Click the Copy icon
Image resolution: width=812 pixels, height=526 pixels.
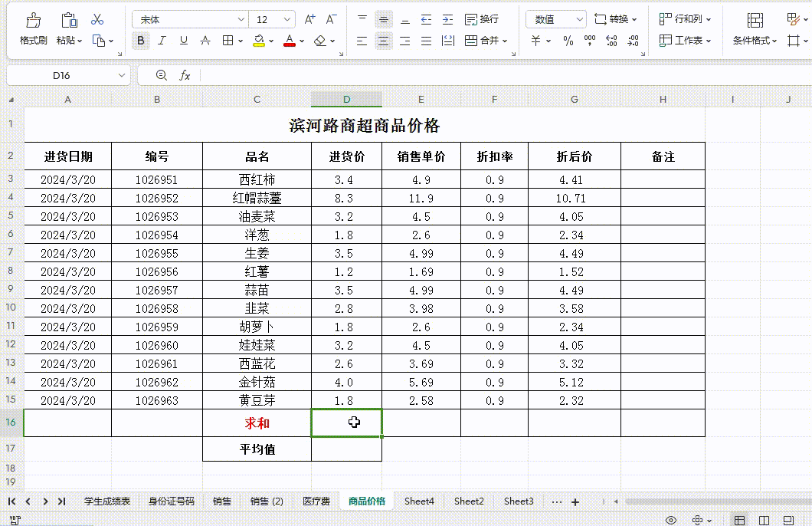tap(98, 41)
